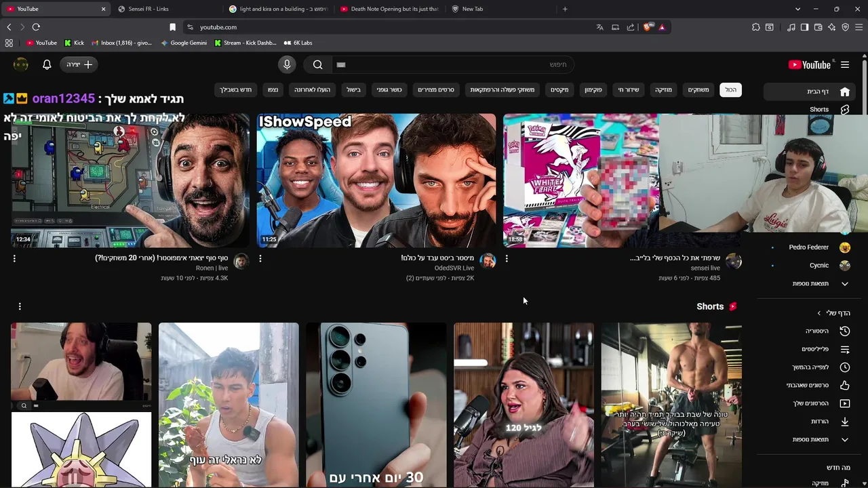Screen dimensions: 868x488
Task: Click the YouTube logo
Action: coord(810,65)
